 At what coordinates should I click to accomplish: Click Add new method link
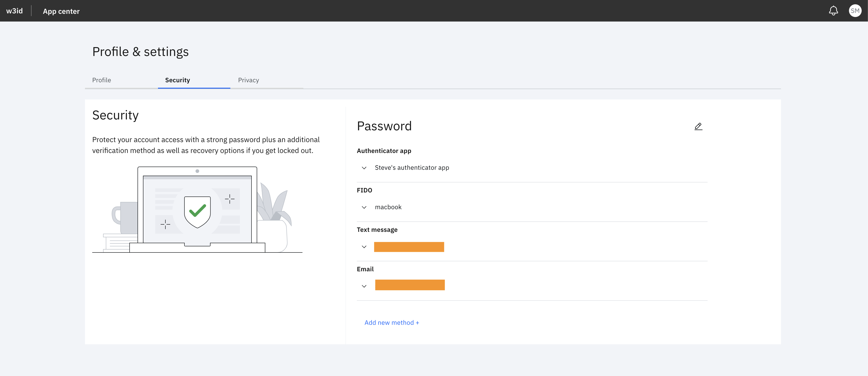pyautogui.click(x=391, y=322)
